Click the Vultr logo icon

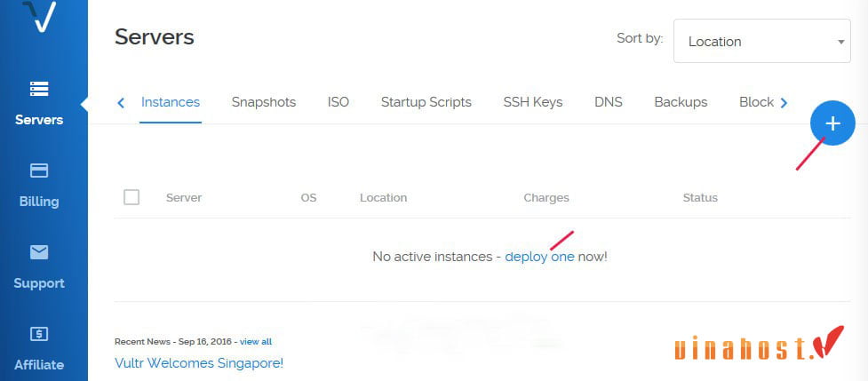(x=39, y=15)
